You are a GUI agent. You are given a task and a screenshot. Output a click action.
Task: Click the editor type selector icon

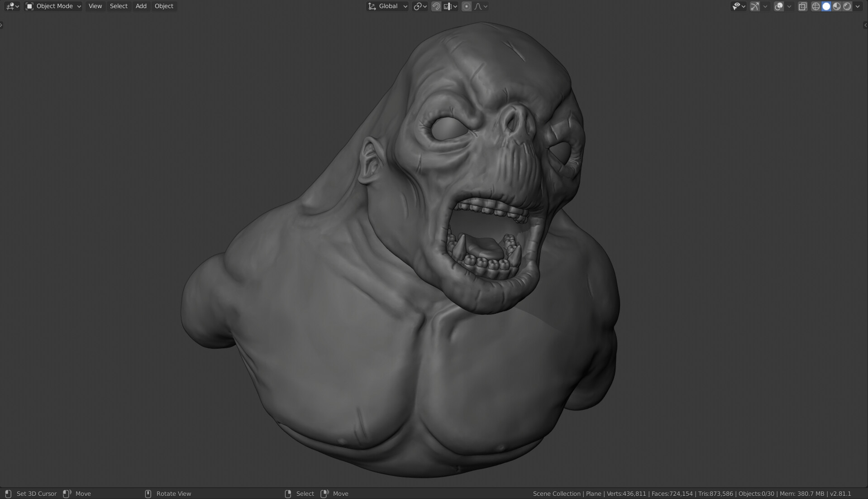(10, 6)
